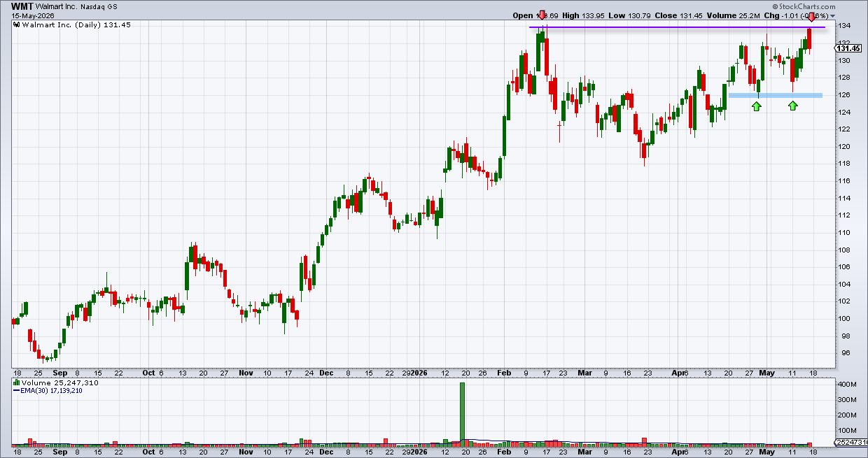The height and width of the screenshot is (458, 868).
Task: Click the green Volume legend icon
Action: tap(16, 383)
